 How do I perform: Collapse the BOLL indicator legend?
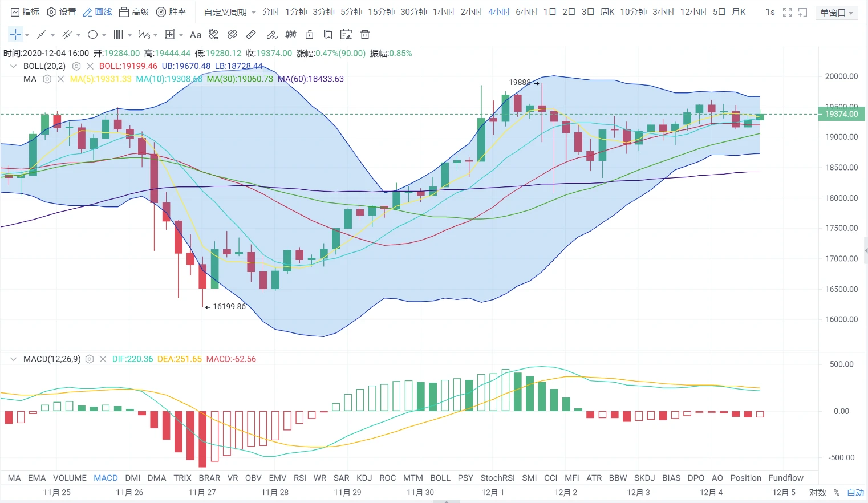14,66
